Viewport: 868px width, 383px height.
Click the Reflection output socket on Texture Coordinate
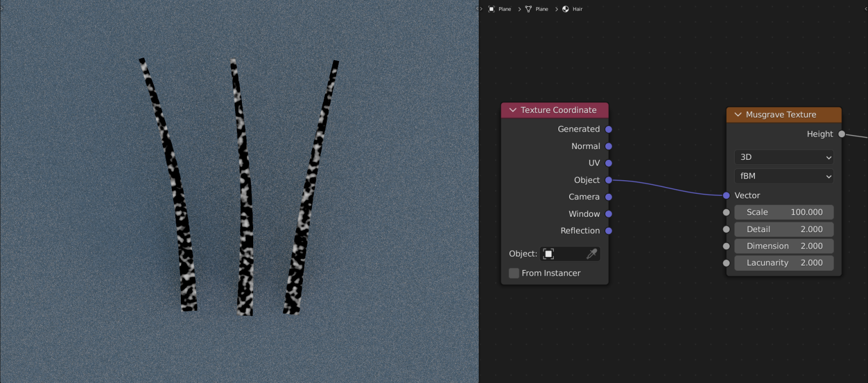pyautogui.click(x=609, y=230)
